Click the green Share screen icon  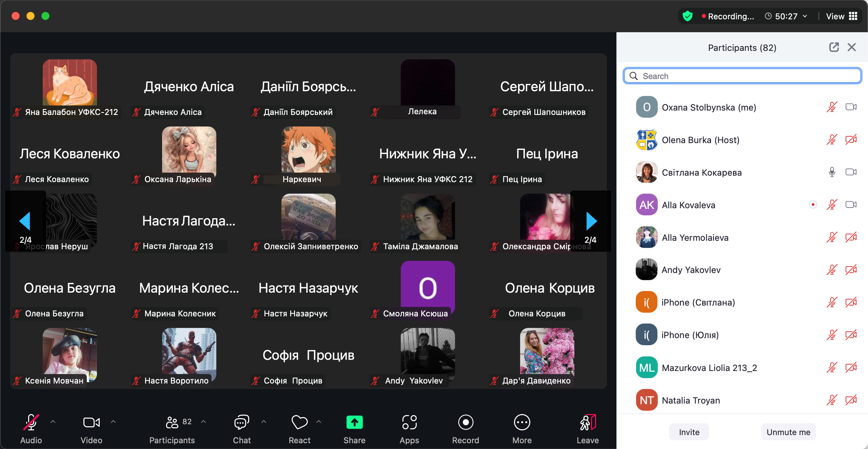pyautogui.click(x=354, y=423)
